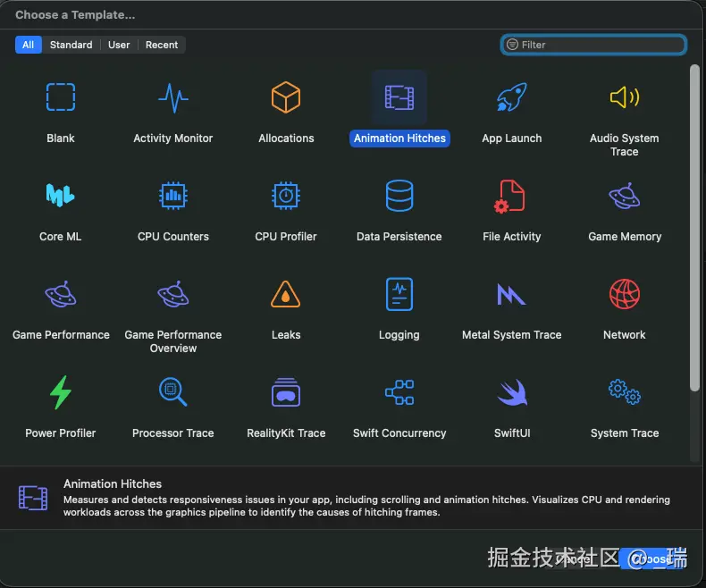Click the Leaks label
706x588 pixels.
286,334
